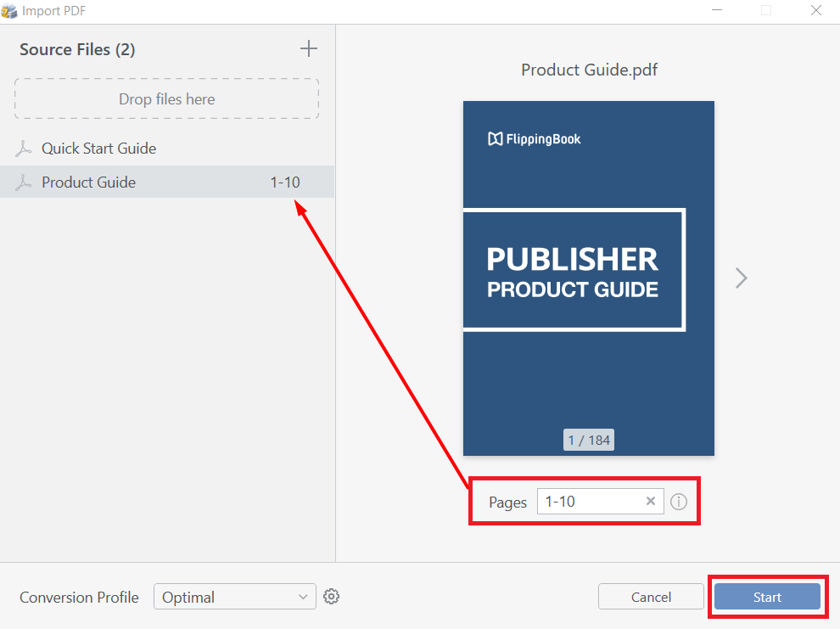This screenshot has width=840, height=629.
Task: Open the Conversion Profile Optimal dropdown
Action: coord(235,597)
